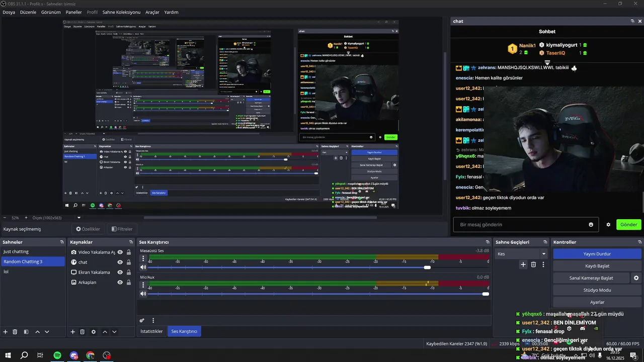Delete selected source with Kaynaklar trash icon
The width and height of the screenshot is (644, 362).
click(x=83, y=332)
